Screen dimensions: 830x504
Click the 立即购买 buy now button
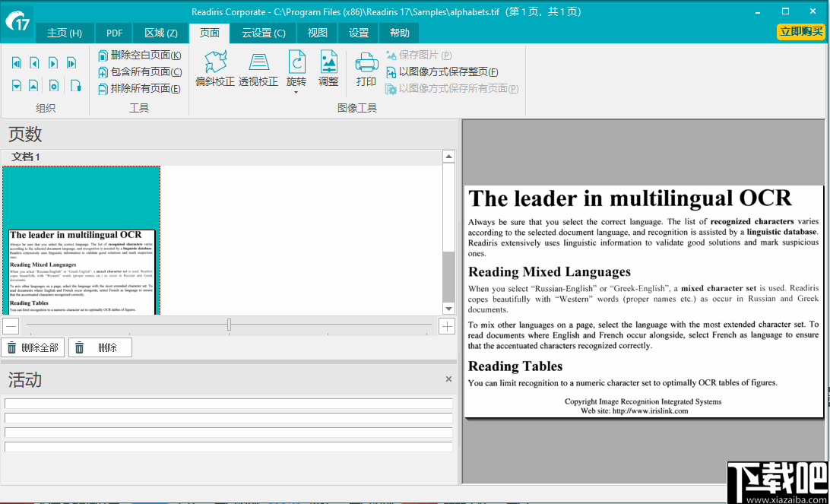click(800, 33)
